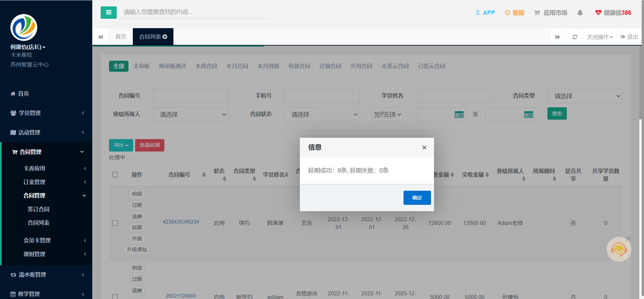The width and height of the screenshot is (644, 299).
Task: Select the 本月到期 filter tab
Action: click(x=268, y=66)
